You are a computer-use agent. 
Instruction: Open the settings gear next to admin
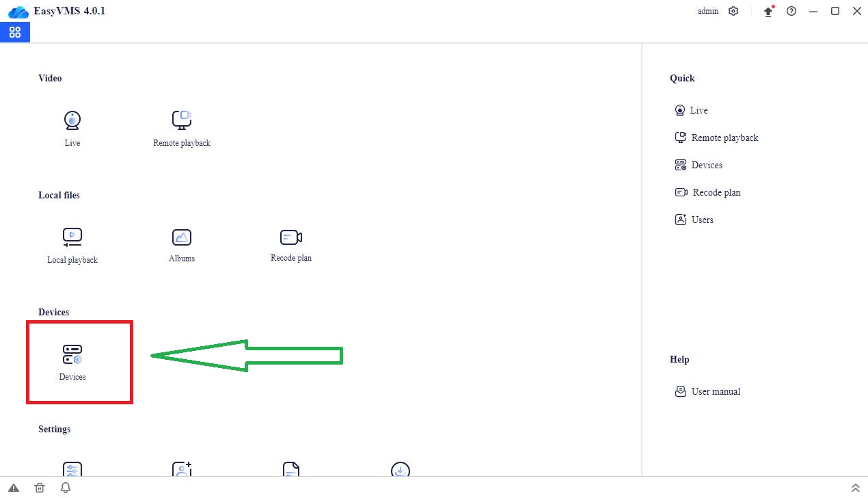coord(733,11)
